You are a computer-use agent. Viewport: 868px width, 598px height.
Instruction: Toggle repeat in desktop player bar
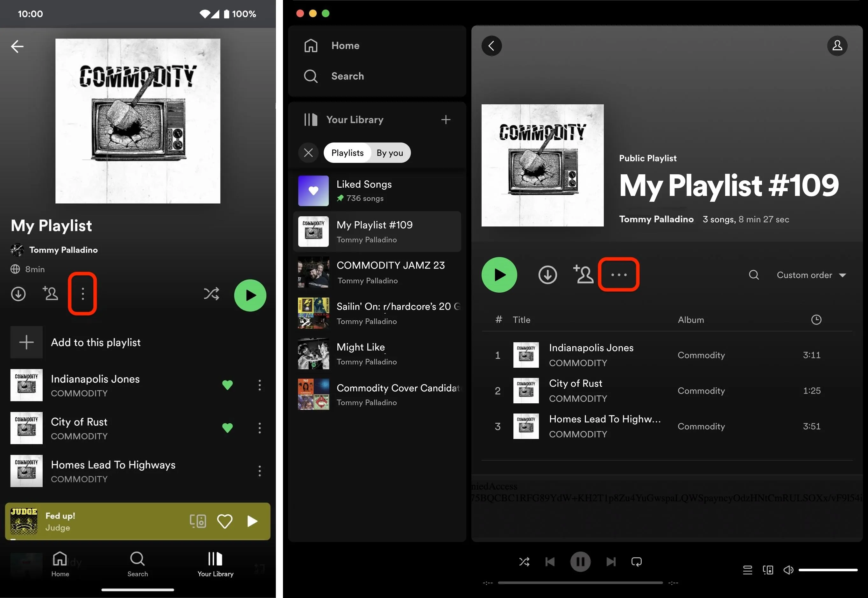[x=636, y=562]
